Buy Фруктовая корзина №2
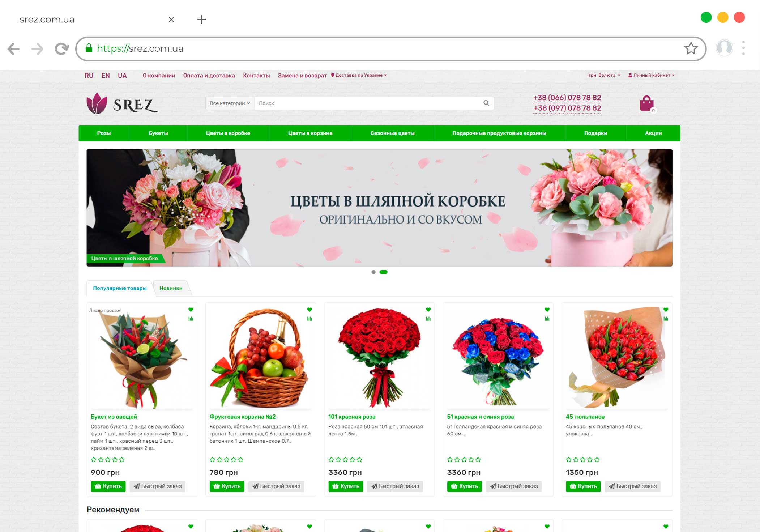760x532 pixels. coord(227,486)
